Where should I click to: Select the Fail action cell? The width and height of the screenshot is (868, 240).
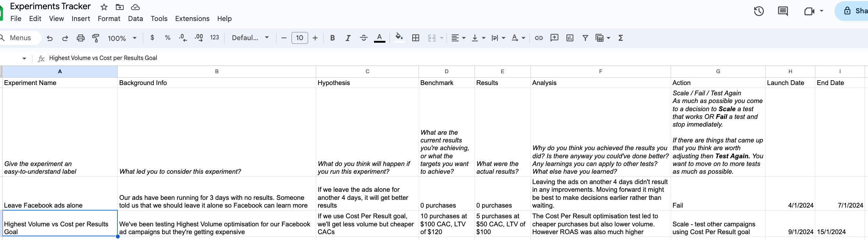718,194
